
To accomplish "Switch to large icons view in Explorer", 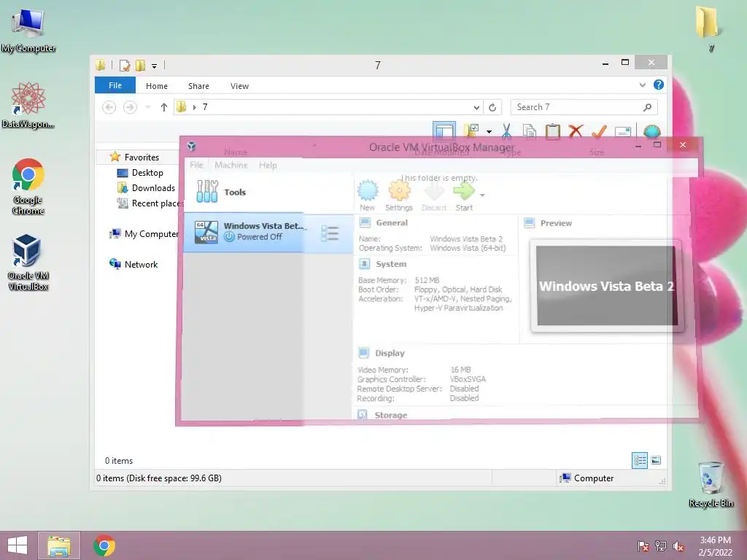I will point(656,460).
